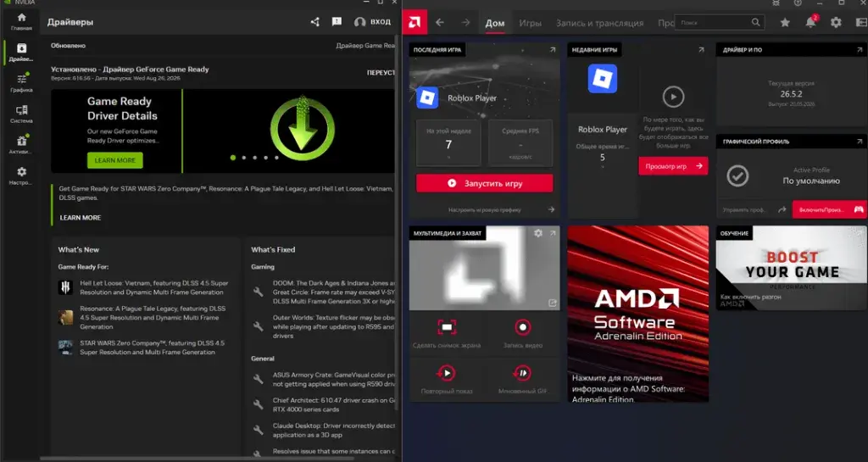Open LEARN MORE link below DLSS games text
The image size is (868, 462).
[81, 218]
